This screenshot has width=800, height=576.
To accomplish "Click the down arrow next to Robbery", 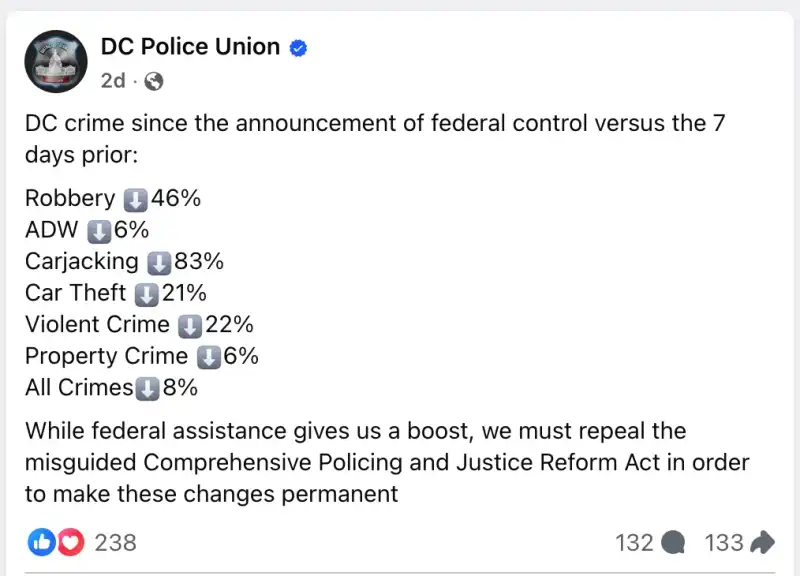I will (135, 199).
